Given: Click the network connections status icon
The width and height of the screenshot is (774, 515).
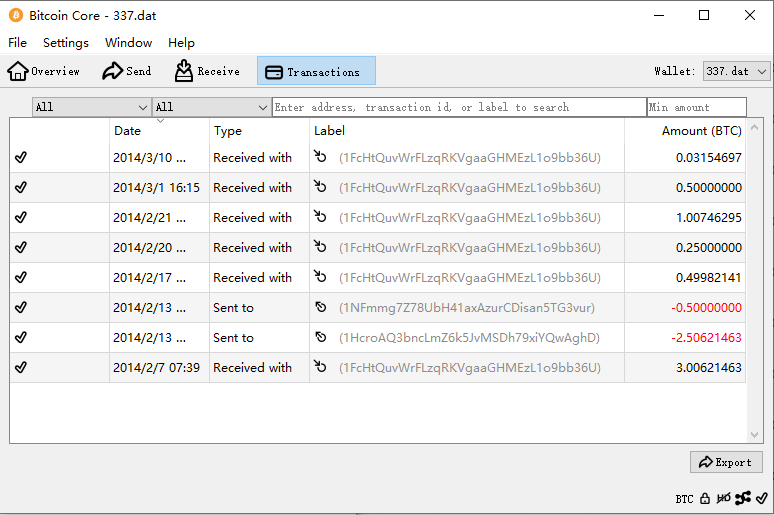Looking at the screenshot, I should click(x=742, y=498).
